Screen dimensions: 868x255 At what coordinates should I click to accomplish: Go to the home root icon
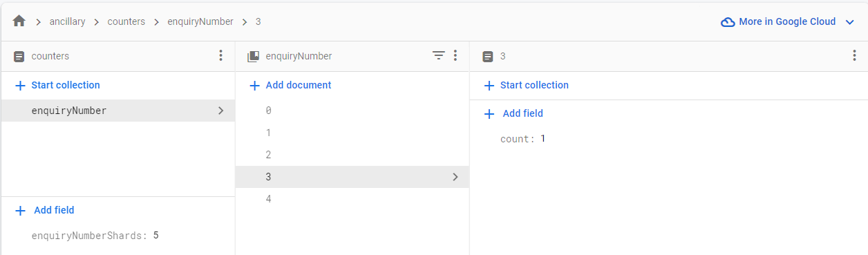click(19, 21)
